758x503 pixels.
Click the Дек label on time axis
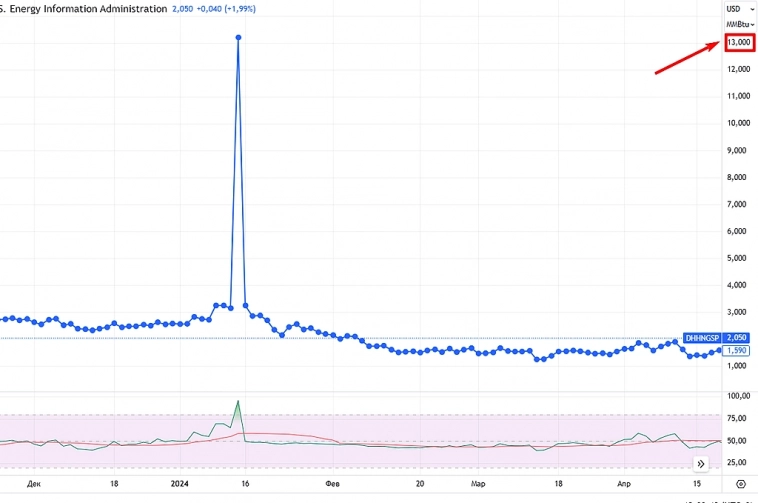point(35,482)
